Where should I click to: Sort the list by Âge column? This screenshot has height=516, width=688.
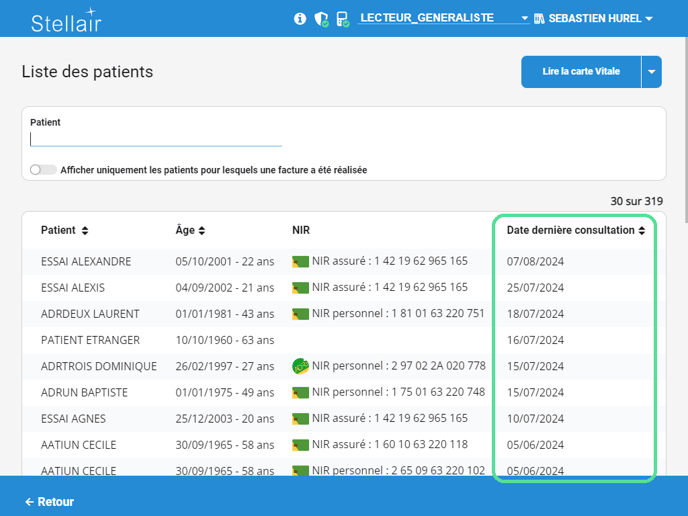tap(190, 231)
